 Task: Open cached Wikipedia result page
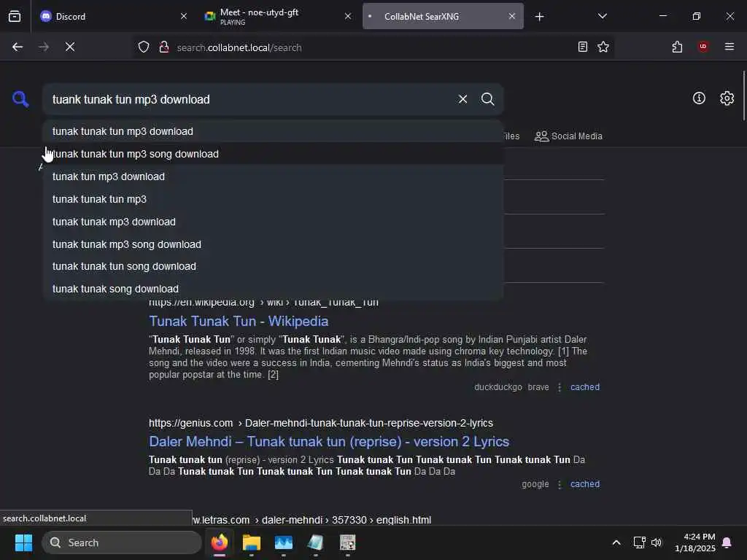[585, 387]
